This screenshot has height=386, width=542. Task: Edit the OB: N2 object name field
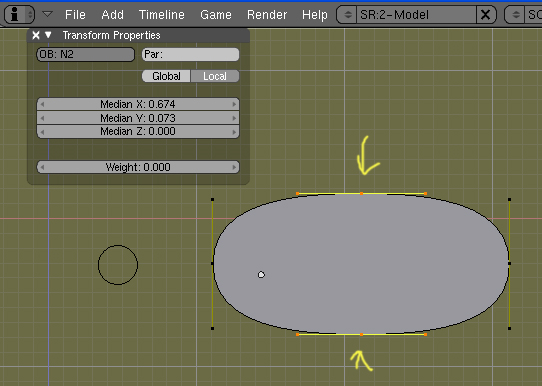coord(85,55)
